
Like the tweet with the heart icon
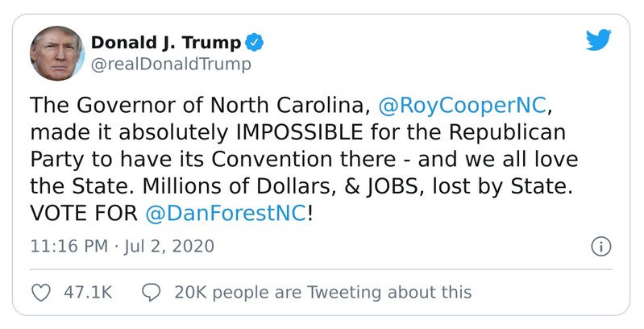point(41,292)
